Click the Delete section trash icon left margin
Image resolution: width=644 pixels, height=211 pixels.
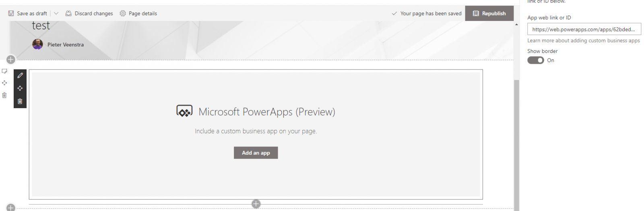click(4, 95)
